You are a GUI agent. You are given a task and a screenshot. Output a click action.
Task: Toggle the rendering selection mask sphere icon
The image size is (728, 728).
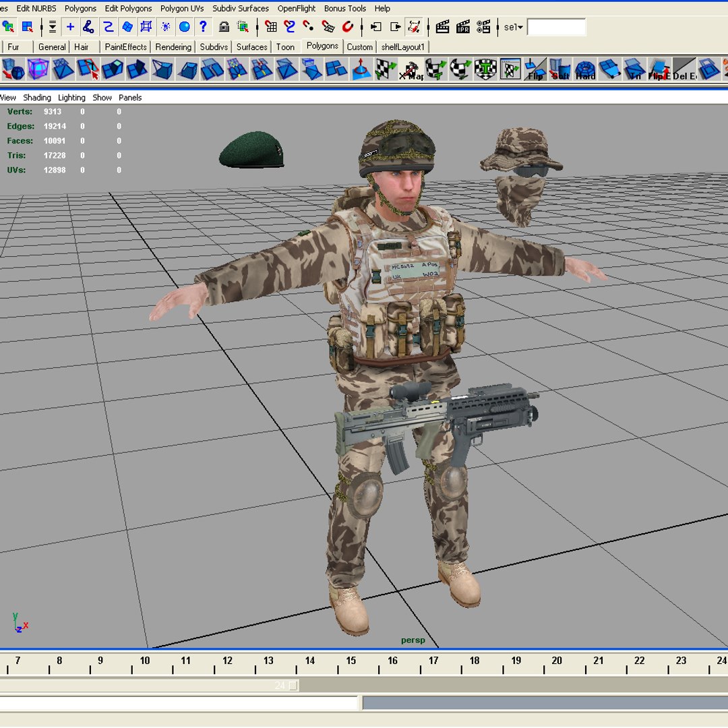tap(184, 27)
